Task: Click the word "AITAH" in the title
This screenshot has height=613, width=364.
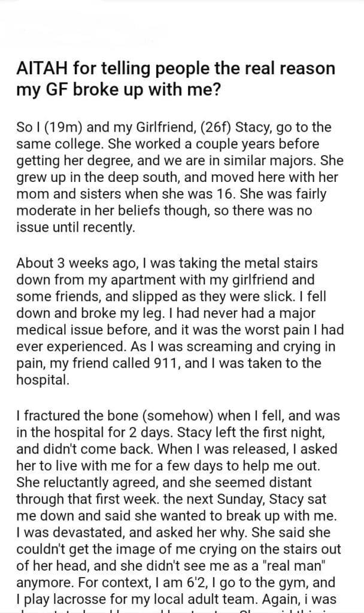Action: click(40, 69)
